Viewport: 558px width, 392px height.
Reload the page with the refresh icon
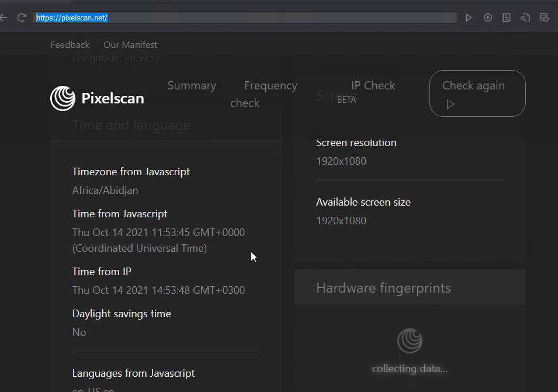tap(22, 18)
